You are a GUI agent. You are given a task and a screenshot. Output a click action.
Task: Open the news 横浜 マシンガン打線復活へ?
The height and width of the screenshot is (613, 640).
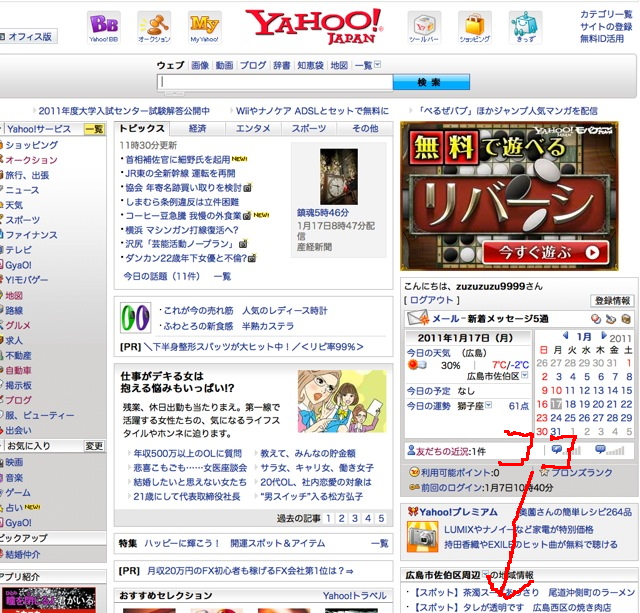click(182, 230)
